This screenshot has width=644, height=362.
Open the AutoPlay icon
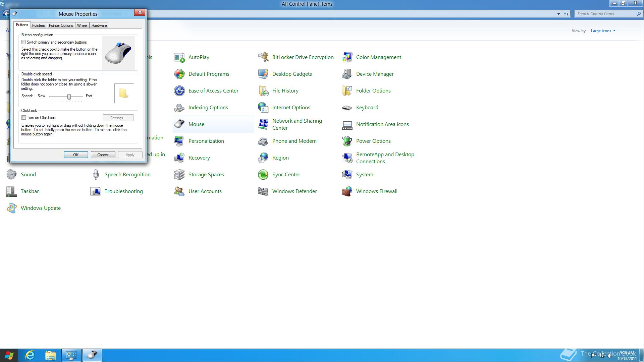point(179,57)
